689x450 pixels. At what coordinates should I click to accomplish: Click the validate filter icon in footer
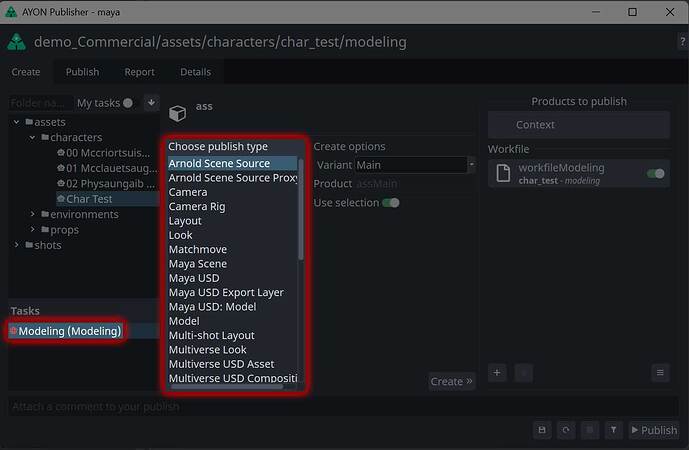coord(613,430)
